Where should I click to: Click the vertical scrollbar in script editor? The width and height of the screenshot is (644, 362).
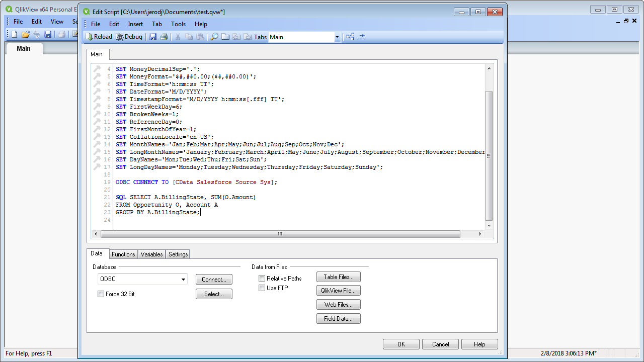(489, 155)
